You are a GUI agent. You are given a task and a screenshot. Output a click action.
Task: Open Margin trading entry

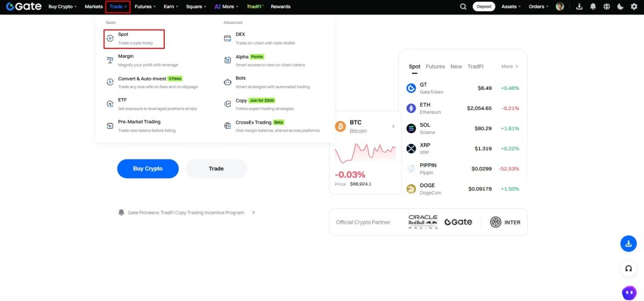coord(142,60)
